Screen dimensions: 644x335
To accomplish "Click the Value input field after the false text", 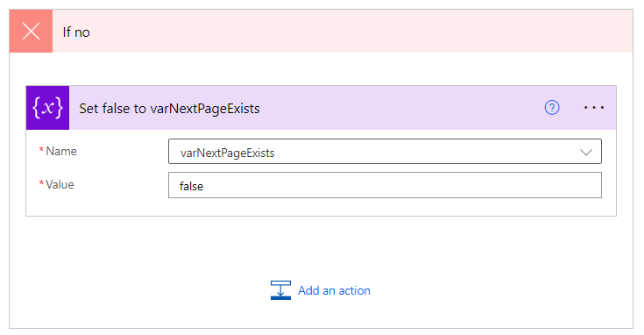I will click(x=402, y=185).
